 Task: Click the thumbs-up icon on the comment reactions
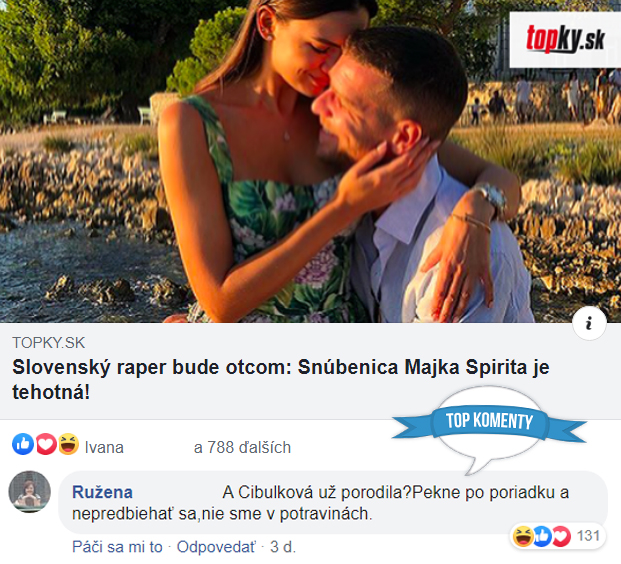[x=542, y=536]
